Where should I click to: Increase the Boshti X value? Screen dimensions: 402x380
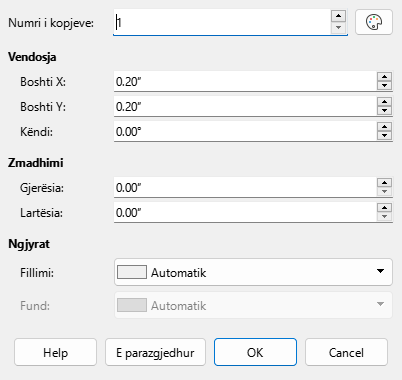tap(385, 77)
